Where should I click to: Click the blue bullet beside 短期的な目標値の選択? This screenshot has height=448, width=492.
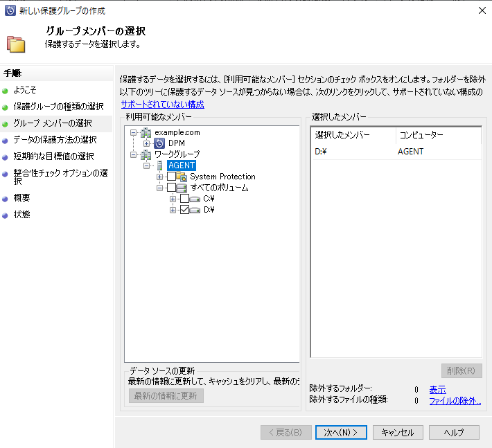coord(5,157)
